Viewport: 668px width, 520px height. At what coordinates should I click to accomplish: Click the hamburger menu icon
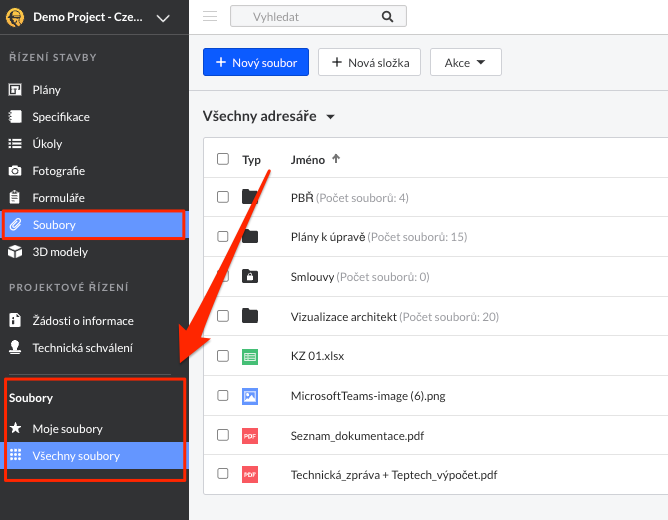(x=210, y=17)
